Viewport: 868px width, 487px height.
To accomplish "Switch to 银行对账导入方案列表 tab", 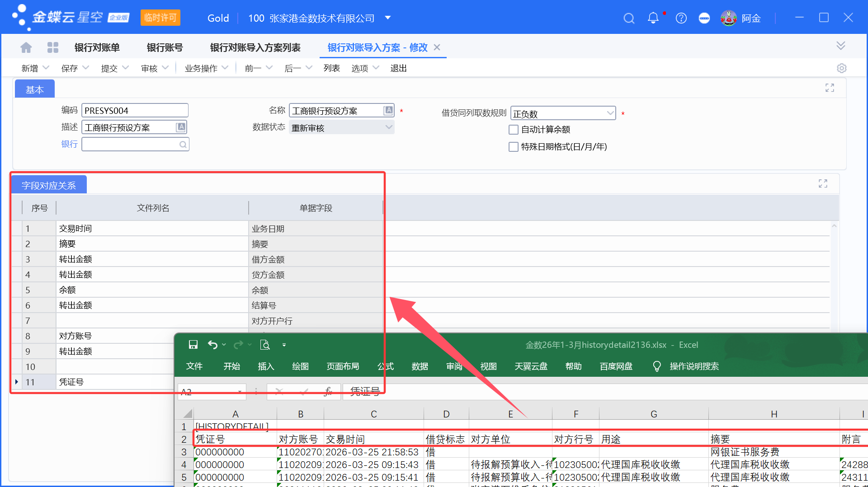I will click(x=255, y=47).
